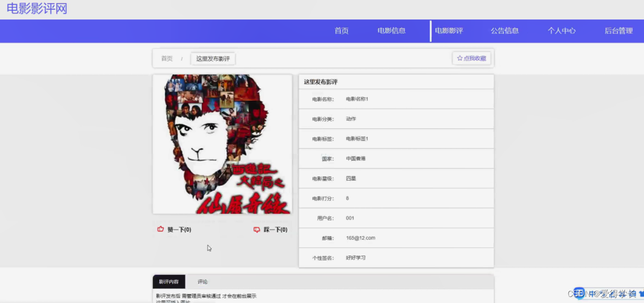This screenshot has width=644, height=303.
Task: Click the 电影分类: label
Action: [x=323, y=119]
